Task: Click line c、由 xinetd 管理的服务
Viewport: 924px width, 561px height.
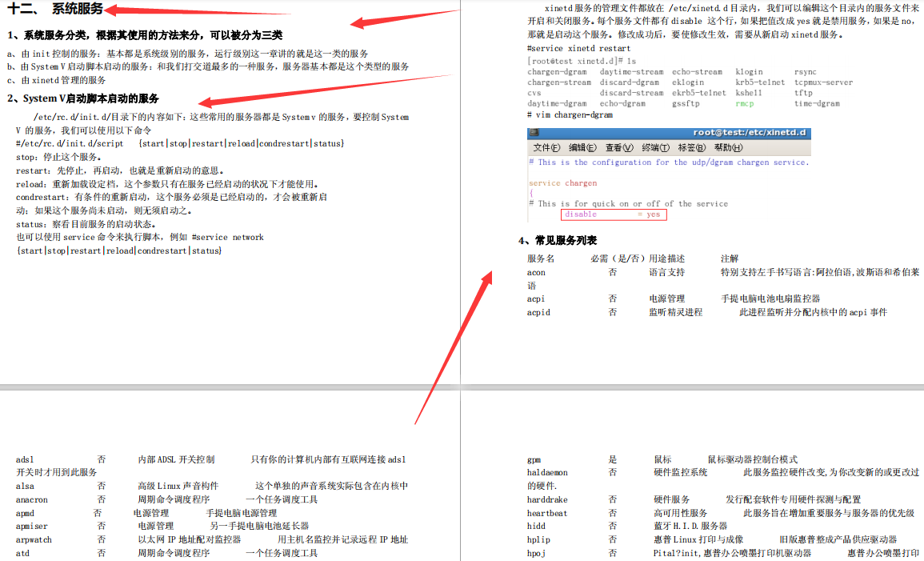Action: tap(57, 80)
